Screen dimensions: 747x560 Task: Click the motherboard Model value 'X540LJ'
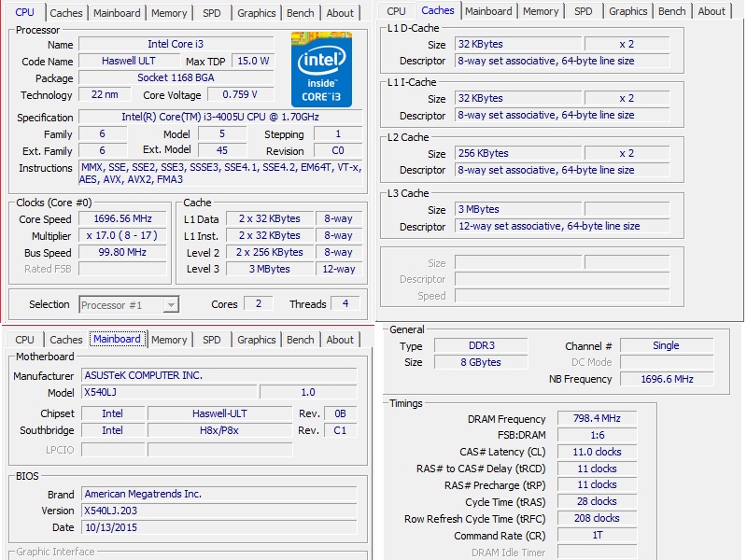(169, 392)
